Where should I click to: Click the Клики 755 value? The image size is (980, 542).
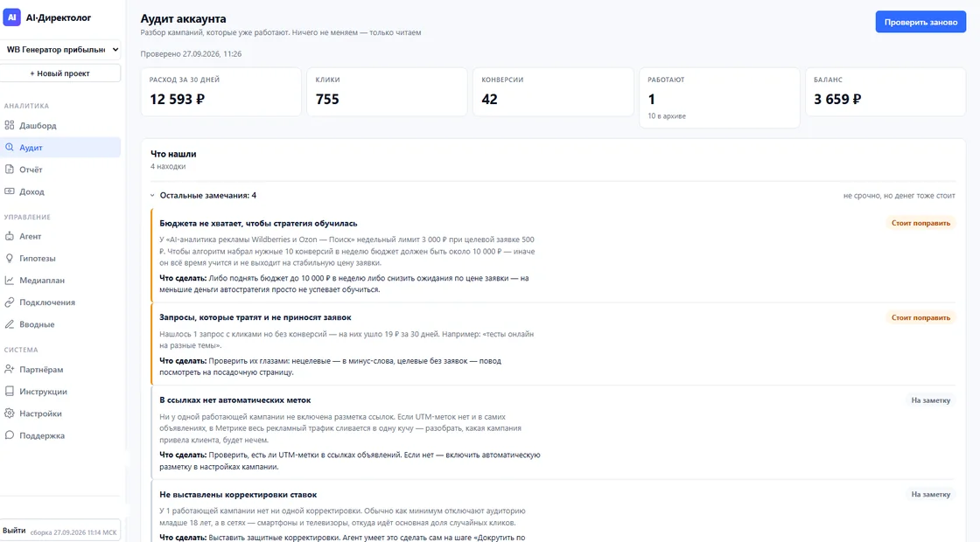coord(327,100)
